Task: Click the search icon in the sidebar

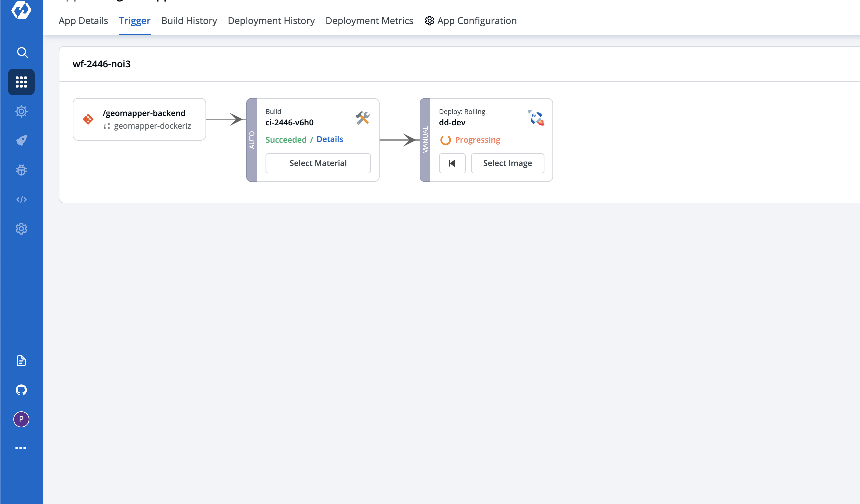Action: pos(22,53)
